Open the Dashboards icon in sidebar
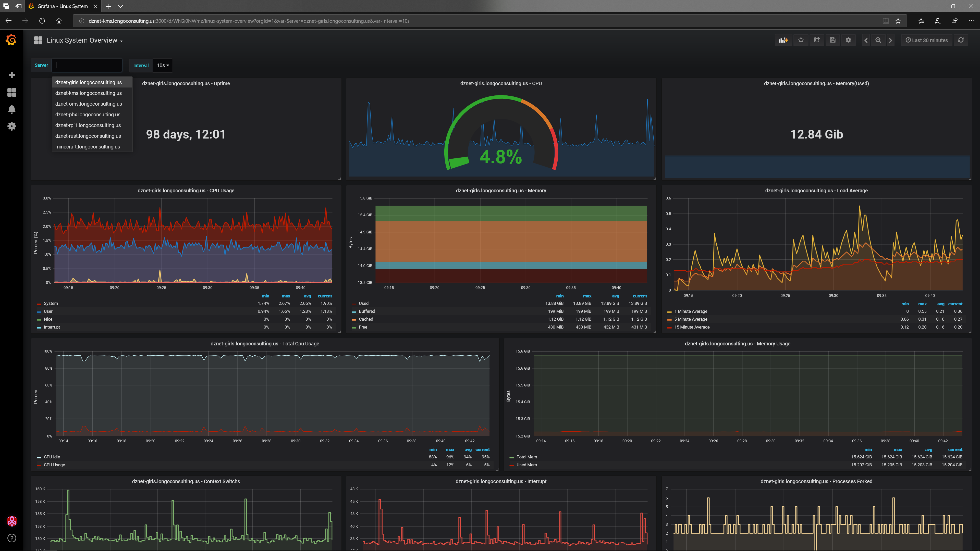The width and height of the screenshot is (980, 551). [x=12, y=92]
